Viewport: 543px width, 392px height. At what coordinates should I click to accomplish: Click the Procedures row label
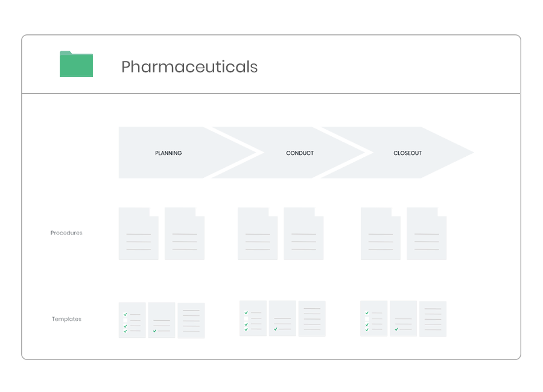coord(66,233)
